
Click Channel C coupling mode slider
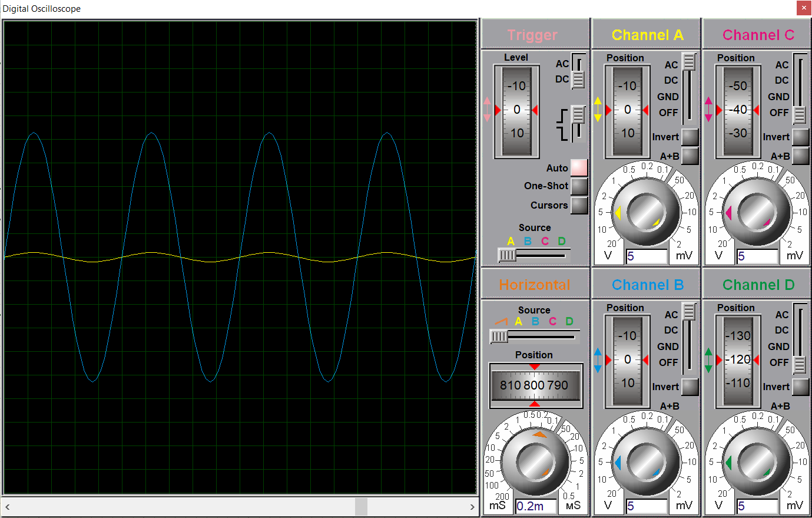tap(800, 89)
